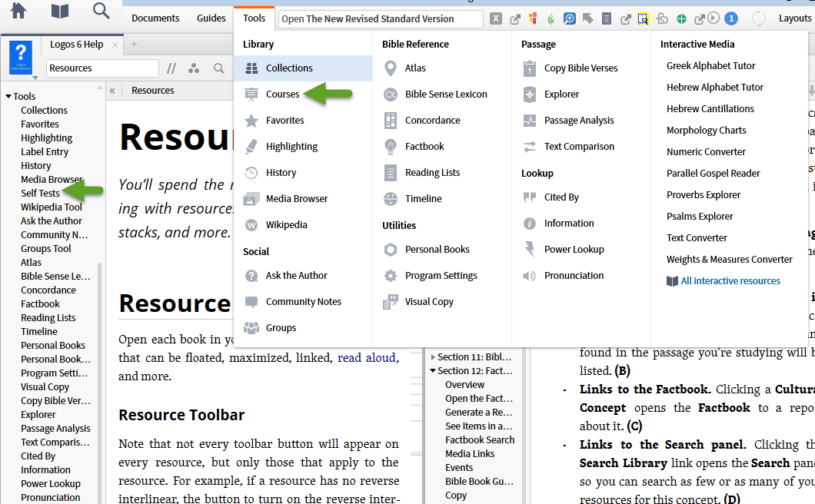Click the help panel search magnifier
Viewport: 815px width, 504px height.
click(219, 68)
